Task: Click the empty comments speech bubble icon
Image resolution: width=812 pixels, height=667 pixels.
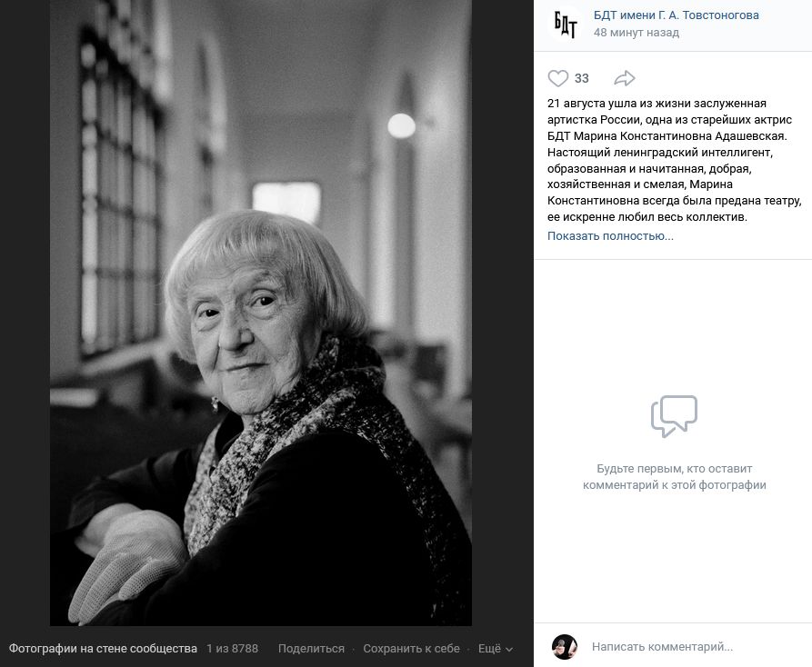Action: coord(674,416)
